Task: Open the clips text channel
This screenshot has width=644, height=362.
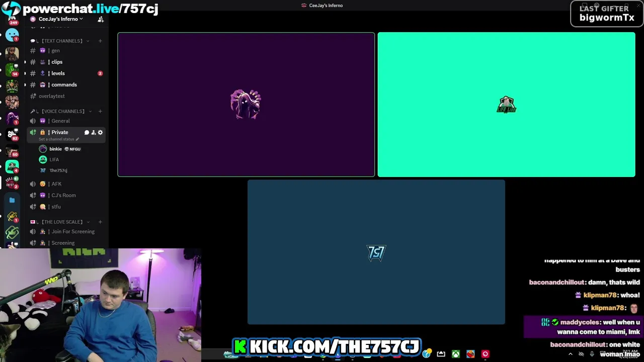Action: coord(65,62)
